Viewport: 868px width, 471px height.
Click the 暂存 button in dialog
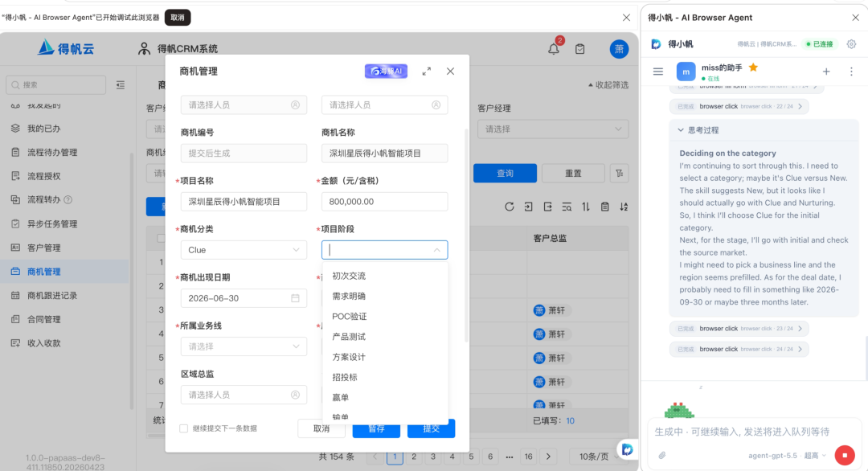pyautogui.click(x=376, y=428)
